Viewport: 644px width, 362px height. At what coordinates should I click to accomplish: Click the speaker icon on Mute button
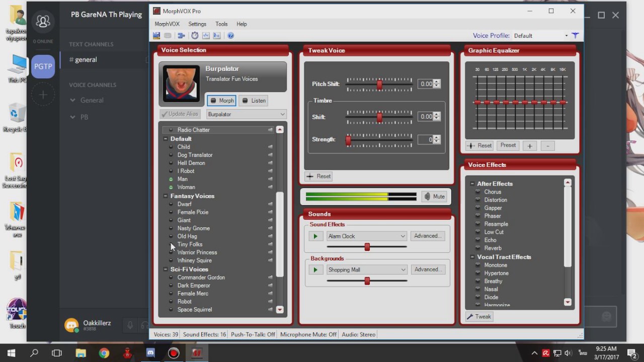[427, 197]
